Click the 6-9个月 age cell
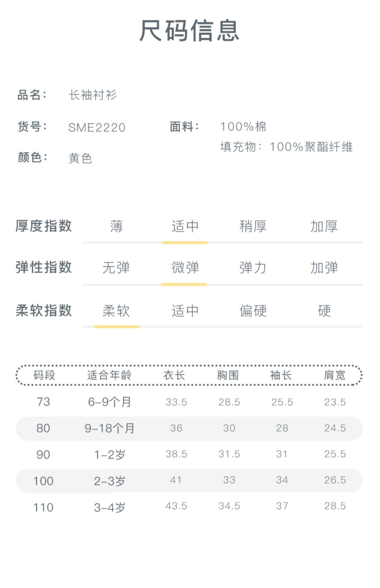 (109, 402)
